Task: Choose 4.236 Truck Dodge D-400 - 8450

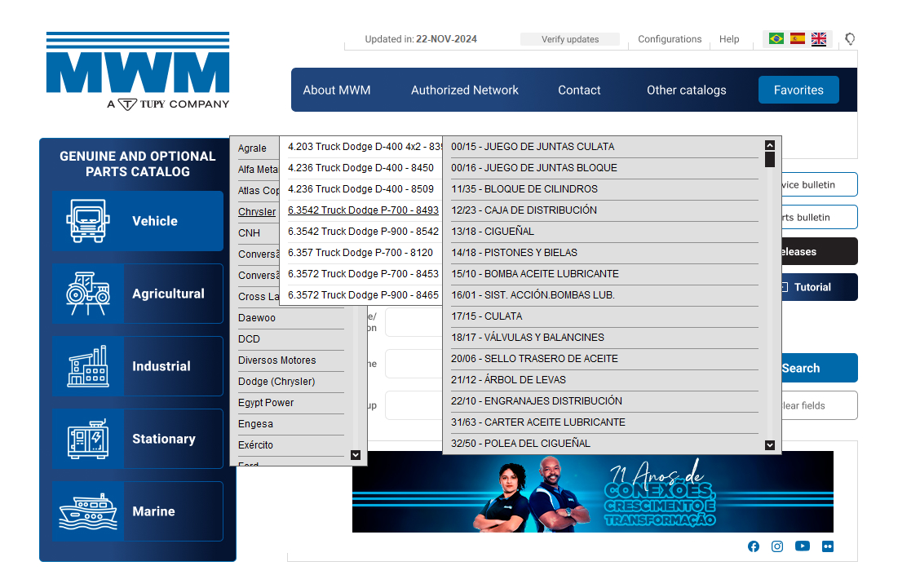Action: [360, 168]
